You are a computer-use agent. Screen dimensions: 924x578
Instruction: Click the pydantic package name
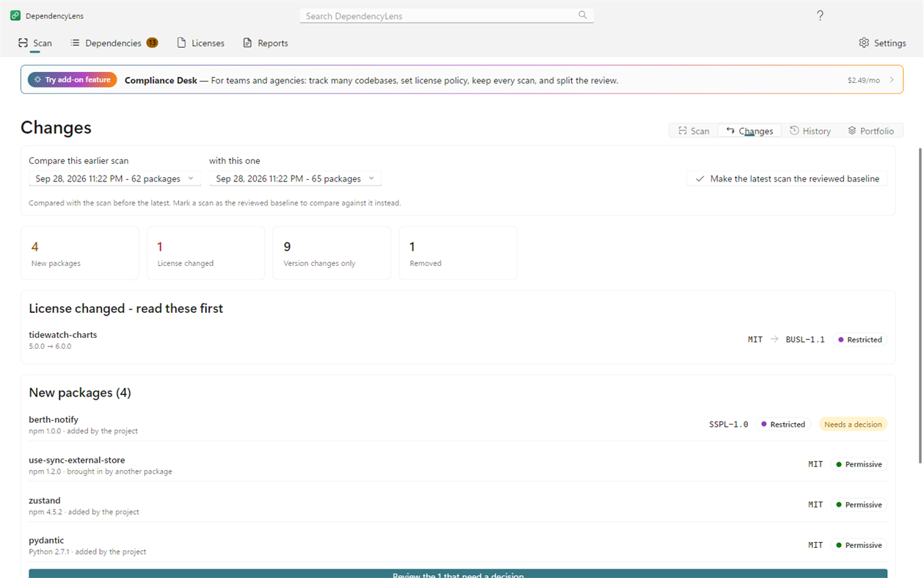pos(46,541)
